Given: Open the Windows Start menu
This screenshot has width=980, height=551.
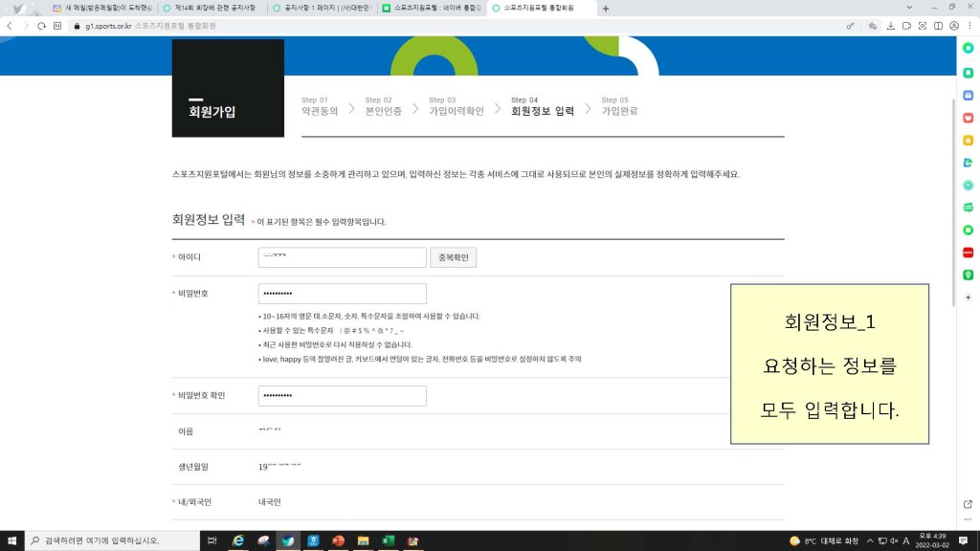Looking at the screenshot, I should (11, 540).
